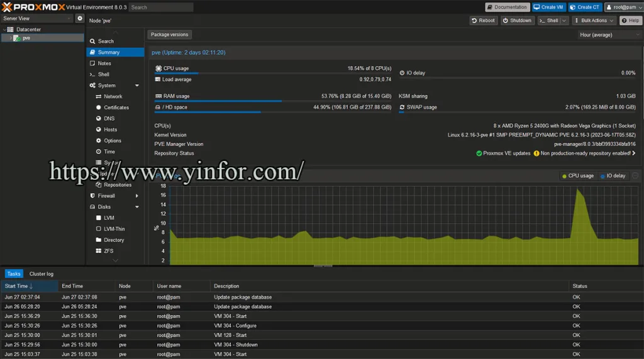Open the Certificates page
644x359 pixels.
click(116, 108)
